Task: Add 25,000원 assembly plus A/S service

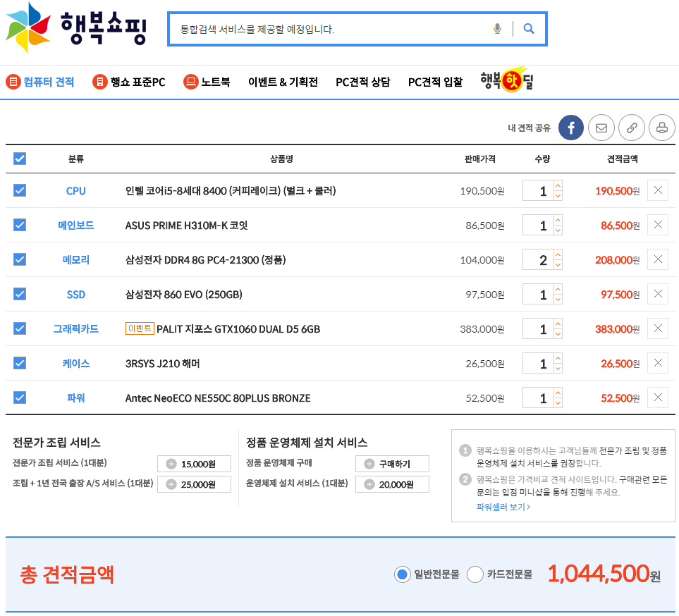Action: [x=194, y=484]
